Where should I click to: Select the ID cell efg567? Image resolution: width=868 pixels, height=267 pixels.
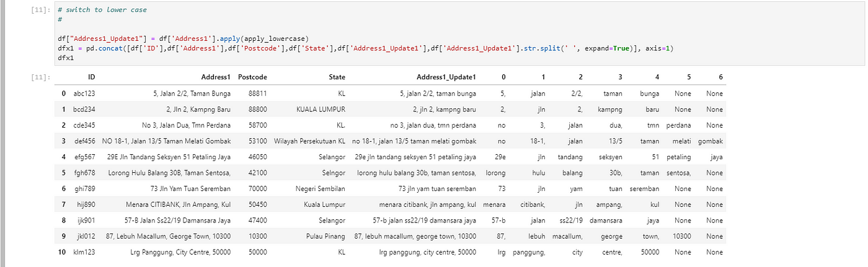(84, 157)
